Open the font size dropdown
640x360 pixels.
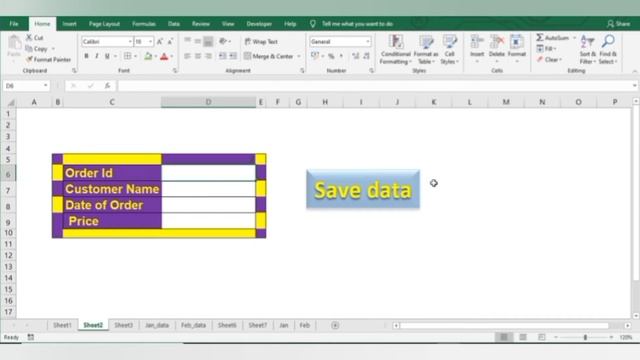click(x=150, y=42)
